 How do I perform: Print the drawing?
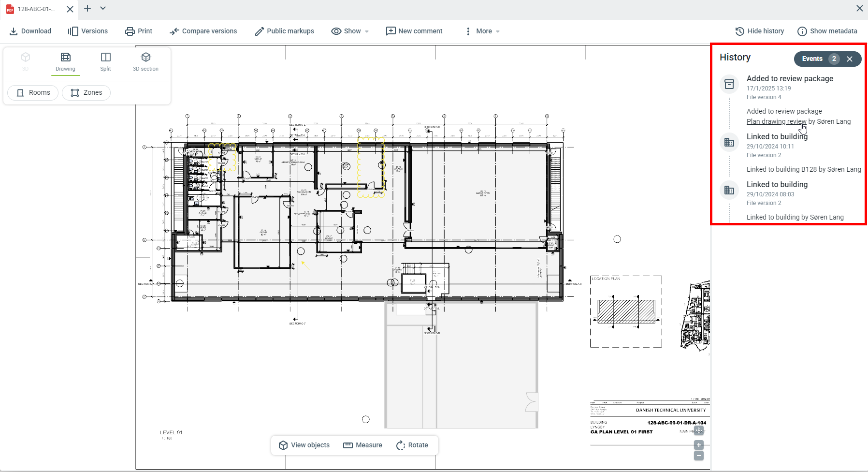coord(139,31)
